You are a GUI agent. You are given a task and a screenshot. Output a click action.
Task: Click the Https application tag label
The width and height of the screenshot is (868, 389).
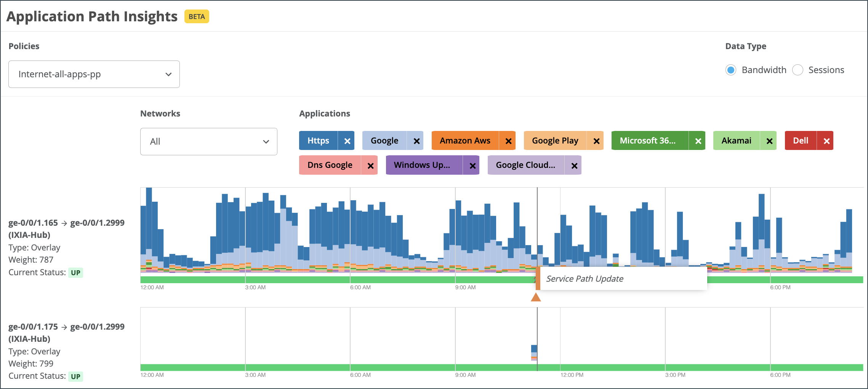pyautogui.click(x=318, y=141)
